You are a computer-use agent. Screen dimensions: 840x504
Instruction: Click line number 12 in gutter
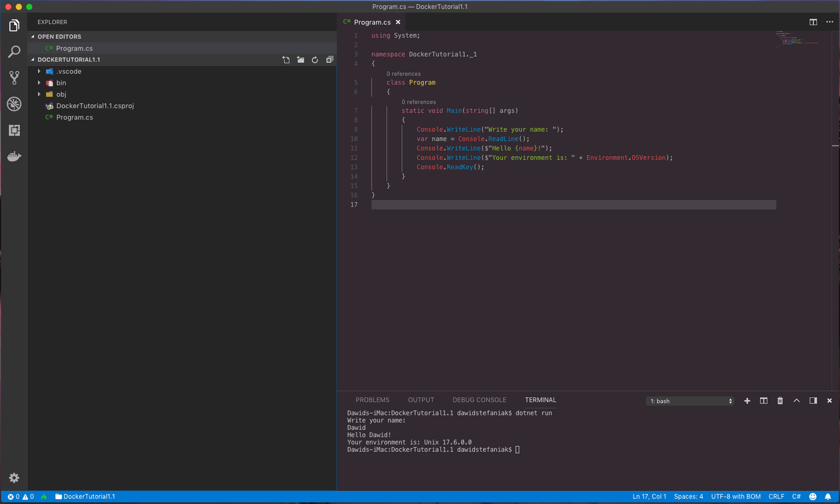pyautogui.click(x=354, y=158)
